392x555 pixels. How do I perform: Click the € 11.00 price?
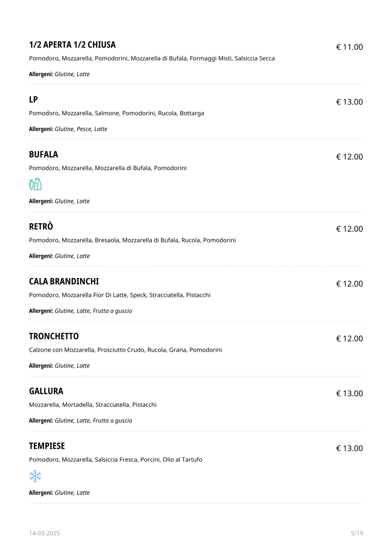click(x=349, y=47)
